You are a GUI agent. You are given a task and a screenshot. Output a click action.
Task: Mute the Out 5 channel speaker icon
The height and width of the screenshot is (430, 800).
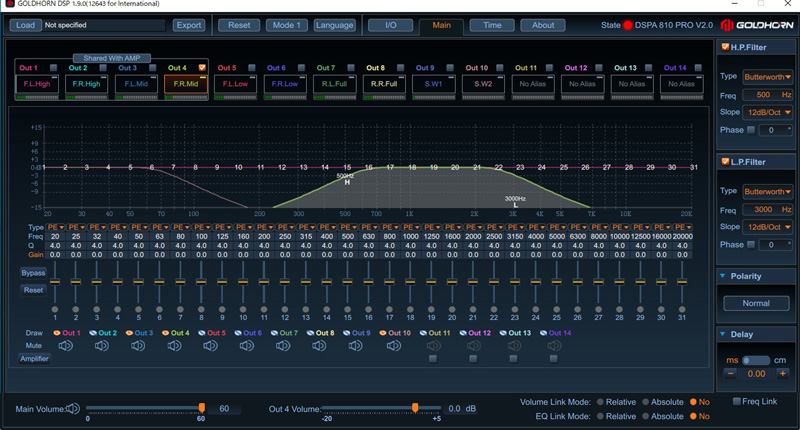click(210, 346)
